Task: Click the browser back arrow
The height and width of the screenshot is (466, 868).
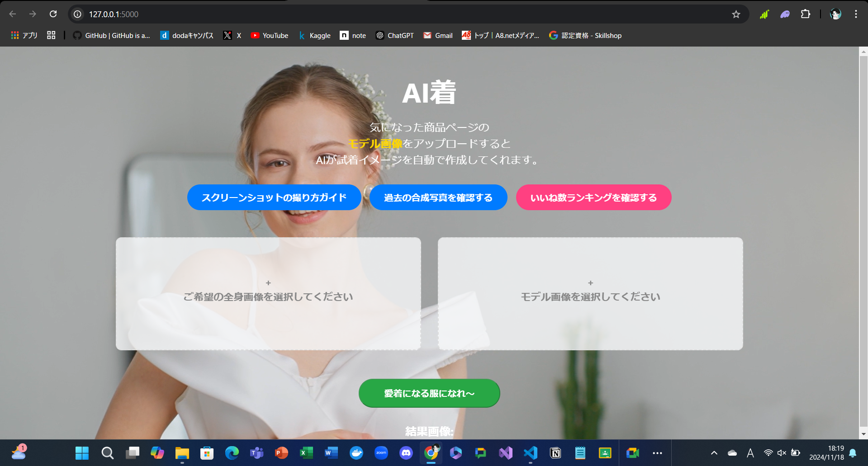Action: pyautogui.click(x=12, y=14)
